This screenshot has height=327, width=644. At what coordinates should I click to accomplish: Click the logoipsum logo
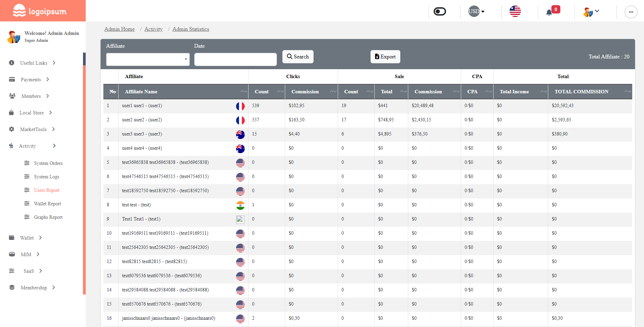[39, 11]
